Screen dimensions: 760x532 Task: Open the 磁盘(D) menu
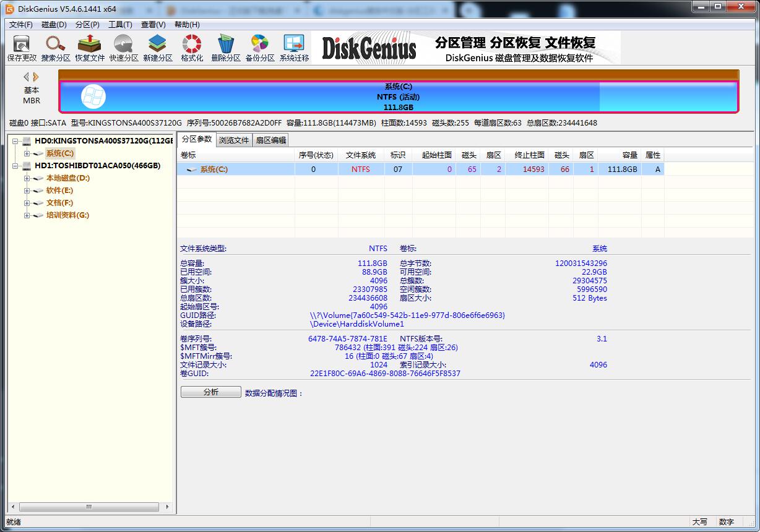(54, 25)
